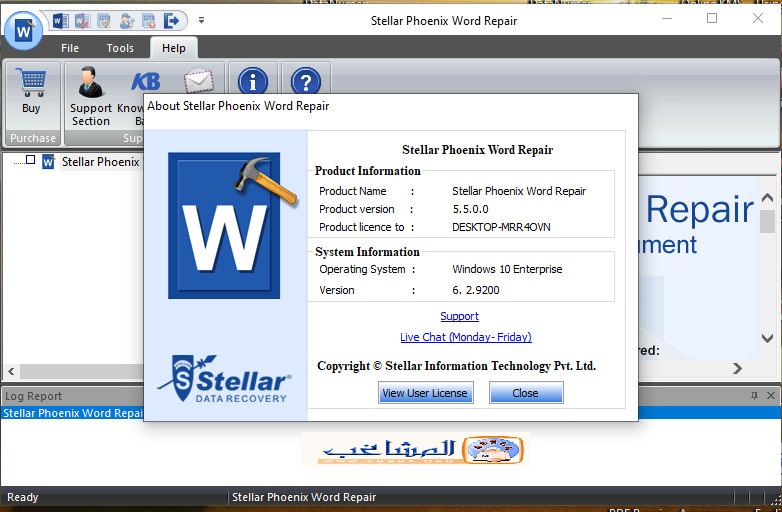Click the blue question mark Help icon

tap(306, 81)
